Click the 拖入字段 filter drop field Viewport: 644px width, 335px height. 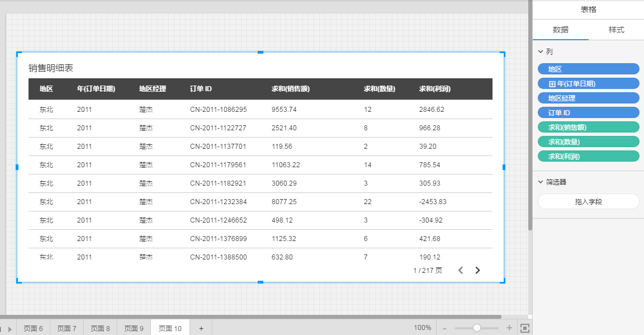(x=588, y=202)
